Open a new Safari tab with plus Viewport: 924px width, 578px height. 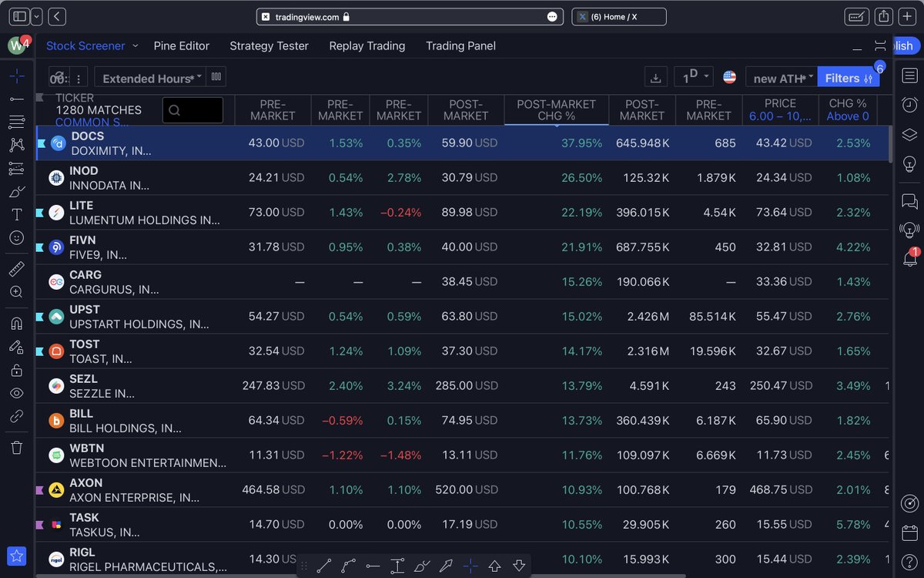[908, 16]
